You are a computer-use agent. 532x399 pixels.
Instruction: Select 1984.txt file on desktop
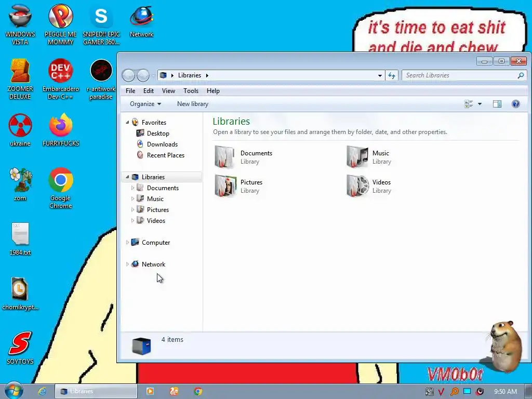pos(20,239)
